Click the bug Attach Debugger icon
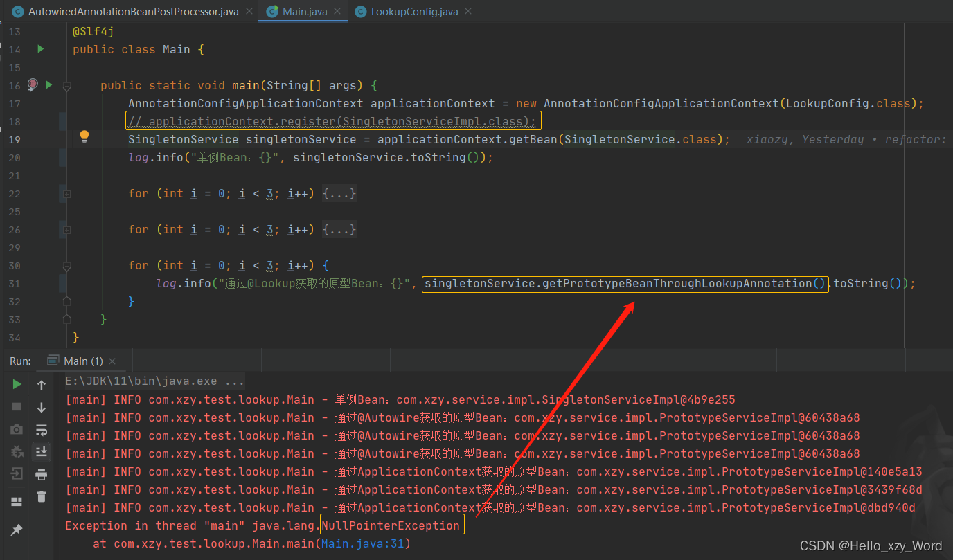 17,451
